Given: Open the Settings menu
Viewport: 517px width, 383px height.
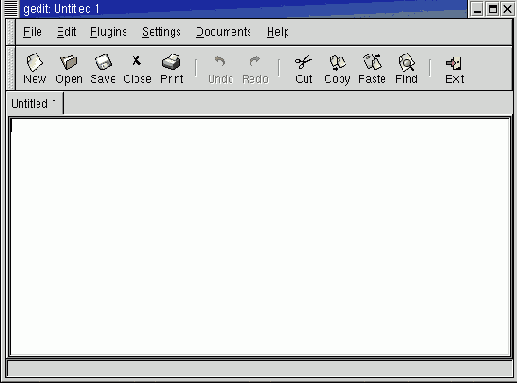Looking at the screenshot, I should [161, 32].
